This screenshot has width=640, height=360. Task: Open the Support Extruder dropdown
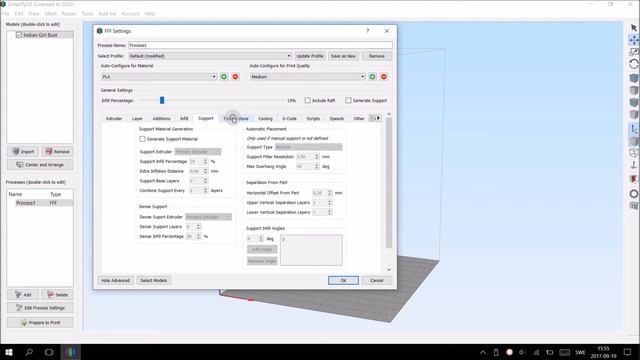[x=198, y=152]
